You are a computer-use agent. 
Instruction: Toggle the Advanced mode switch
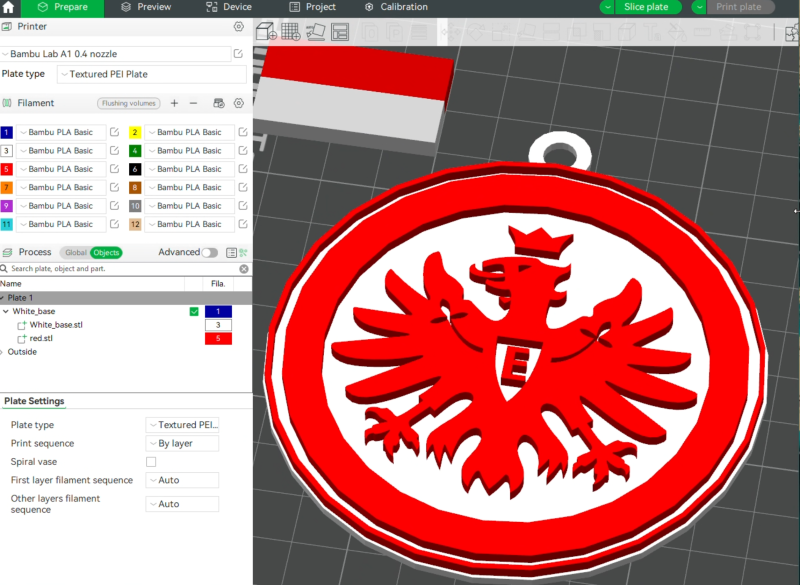click(209, 252)
